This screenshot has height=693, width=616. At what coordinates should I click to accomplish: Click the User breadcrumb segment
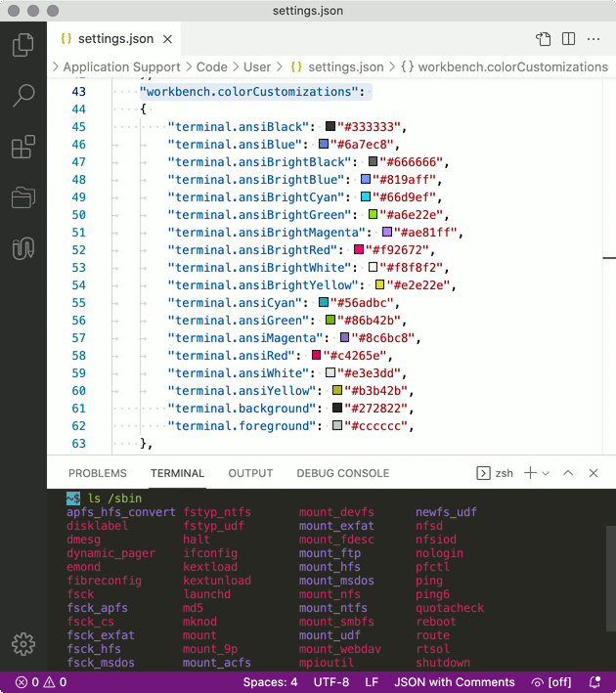(x=257, y=66)
